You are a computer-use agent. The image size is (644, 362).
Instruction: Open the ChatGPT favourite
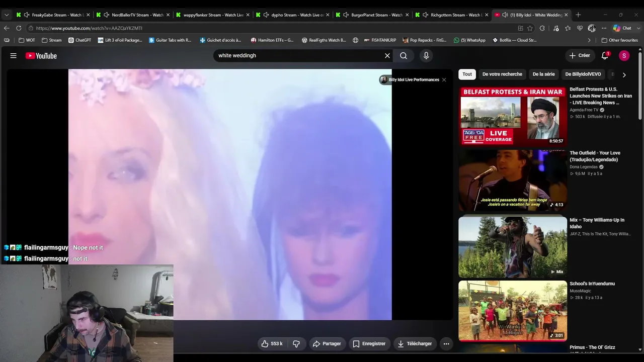[79, 40]
